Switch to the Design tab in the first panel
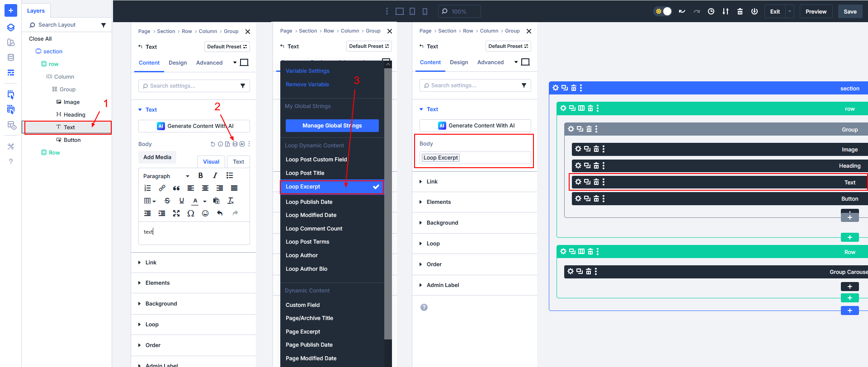This screenshot has height=367, width=868. [x=178, y=63]
